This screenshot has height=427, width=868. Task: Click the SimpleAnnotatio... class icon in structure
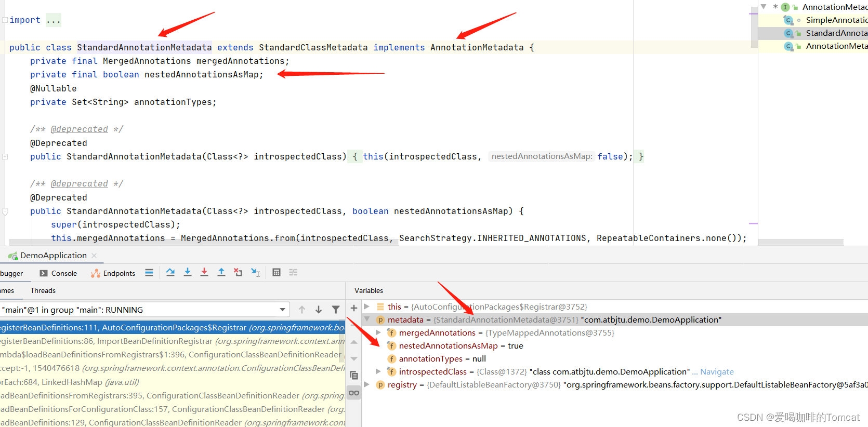pyautogui.click(x=788, y=20)
